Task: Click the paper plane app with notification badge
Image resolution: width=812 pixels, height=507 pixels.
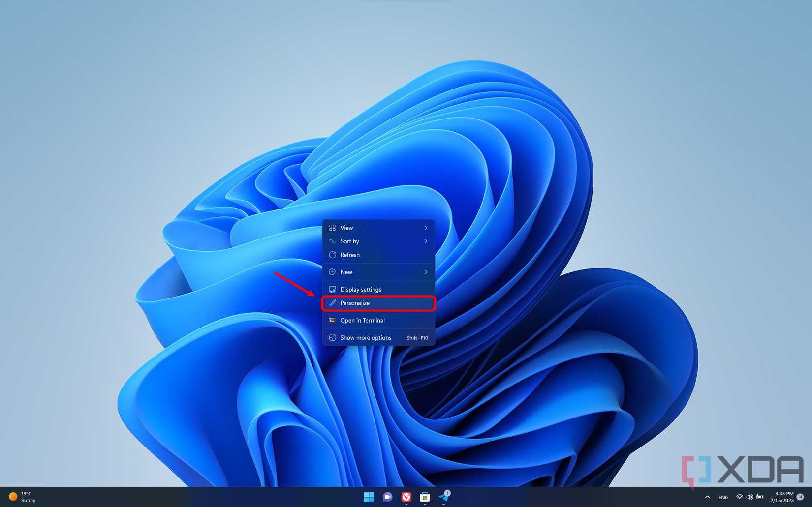Action: (x=443, y=497)
